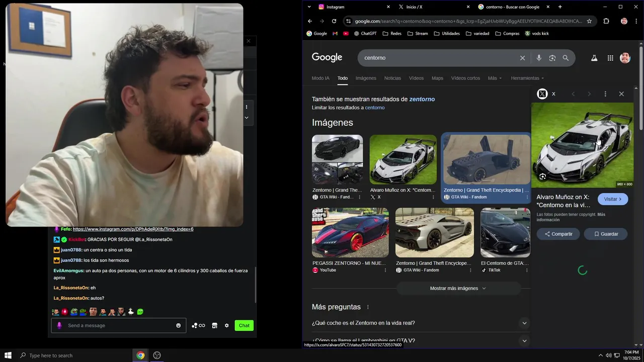Open Google apps grid

610,58
